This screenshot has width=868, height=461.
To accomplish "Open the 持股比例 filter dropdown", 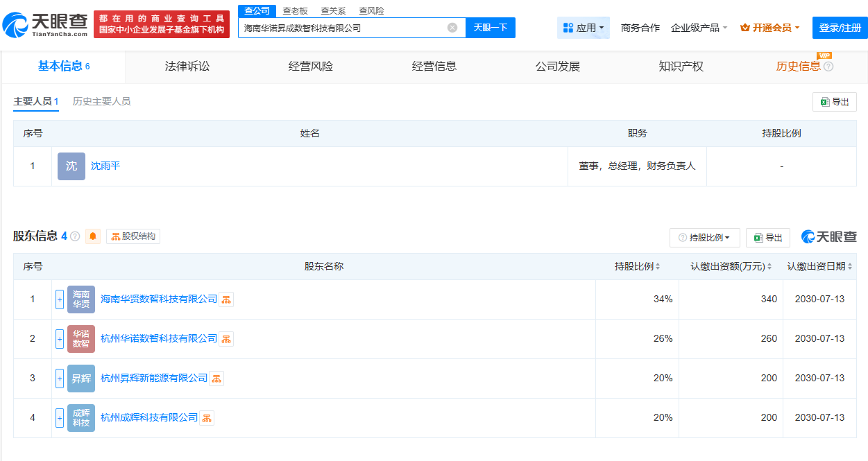I will tap(704, 238).
